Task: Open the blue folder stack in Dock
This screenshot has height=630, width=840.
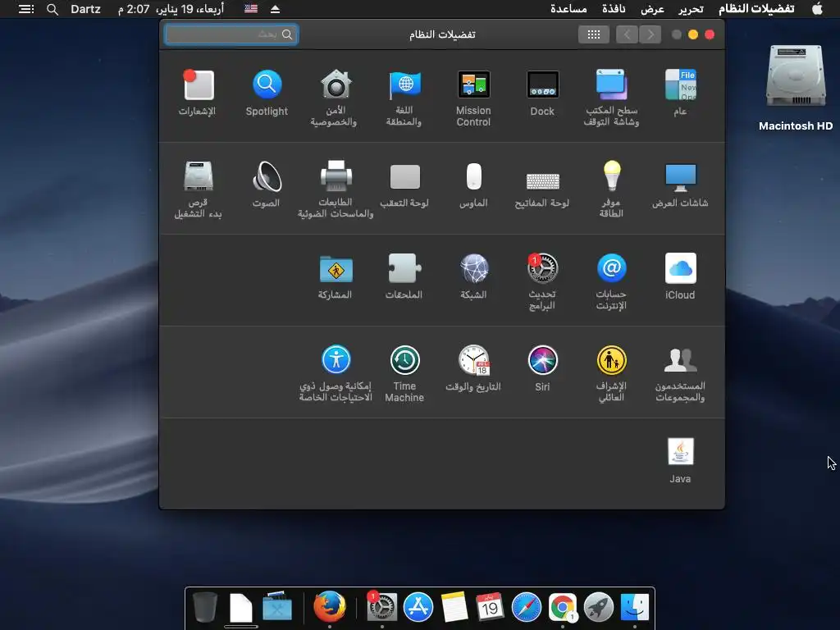Action: click(x=277, y=606)
